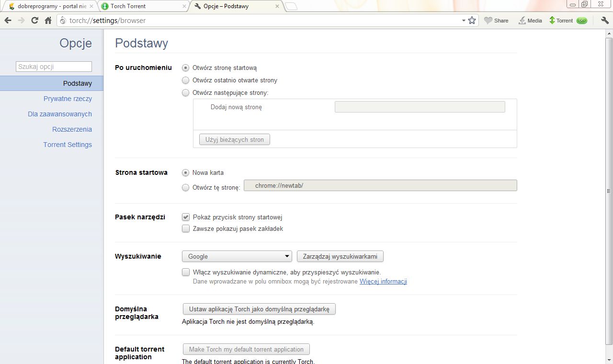Click the scrollbar down arrow
Screen dimensions: 613x364
[609, 360]
